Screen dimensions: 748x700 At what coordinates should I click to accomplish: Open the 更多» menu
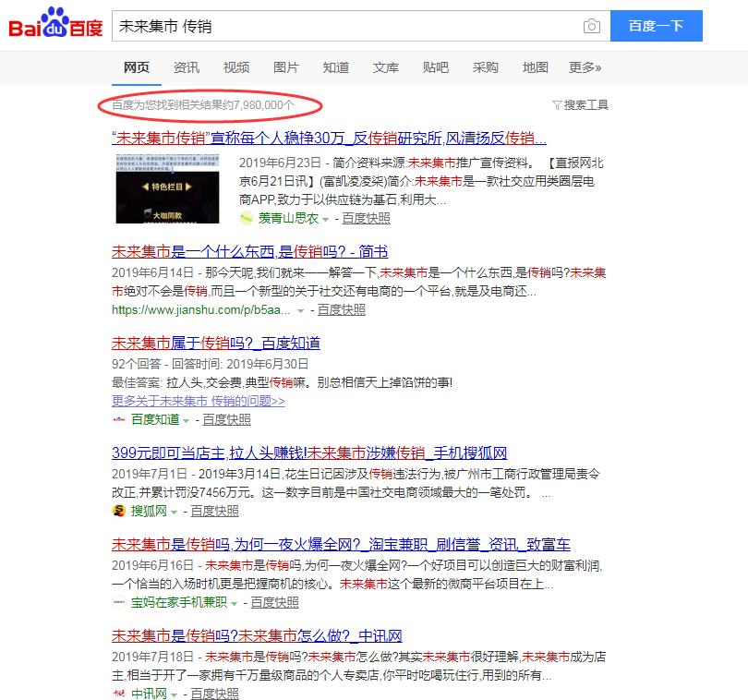(585, 67)
